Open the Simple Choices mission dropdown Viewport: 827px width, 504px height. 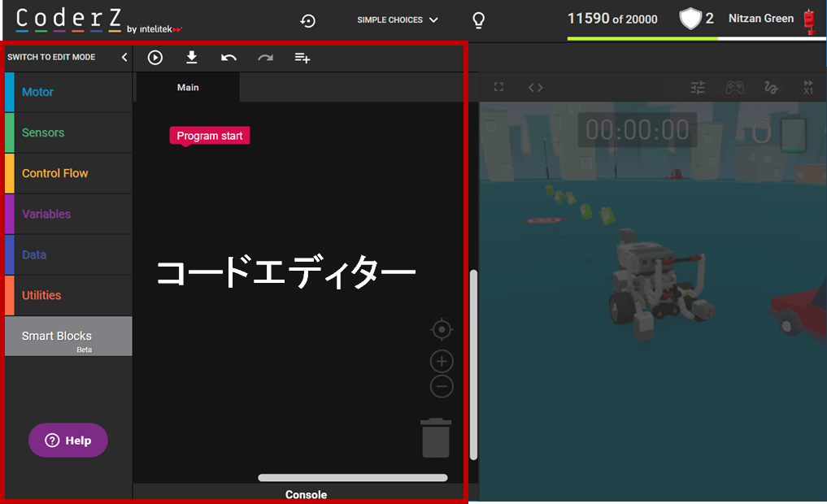click(x=397, y=20)
